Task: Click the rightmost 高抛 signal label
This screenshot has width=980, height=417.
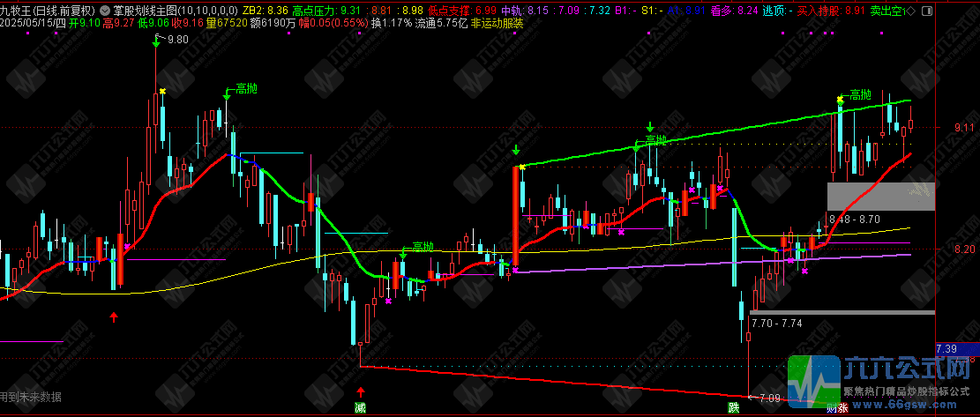Action: 860,95
